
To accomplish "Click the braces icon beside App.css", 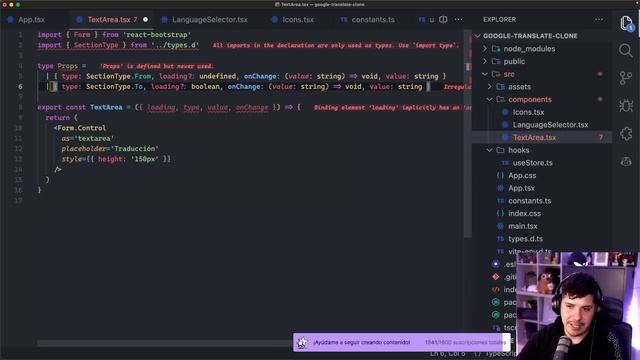I will click(x=500, y=176).
